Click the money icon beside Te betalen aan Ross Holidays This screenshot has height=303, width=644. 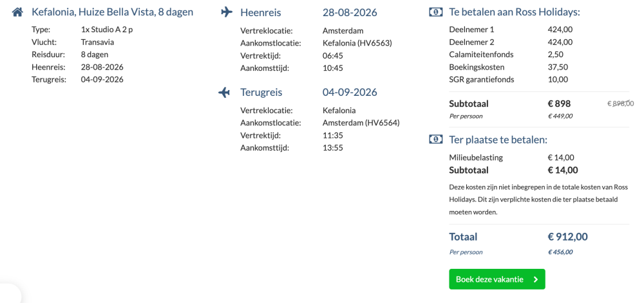click(x=436, y=12)
